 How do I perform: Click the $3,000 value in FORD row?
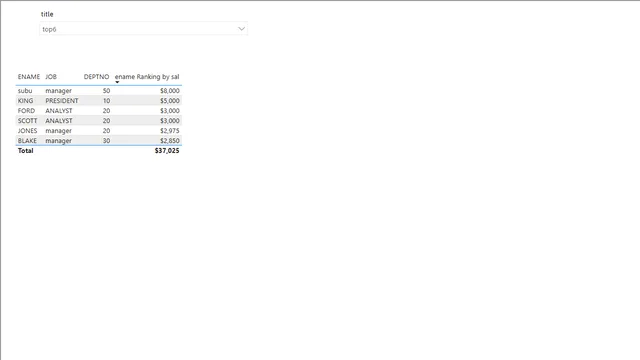(169, 111)
